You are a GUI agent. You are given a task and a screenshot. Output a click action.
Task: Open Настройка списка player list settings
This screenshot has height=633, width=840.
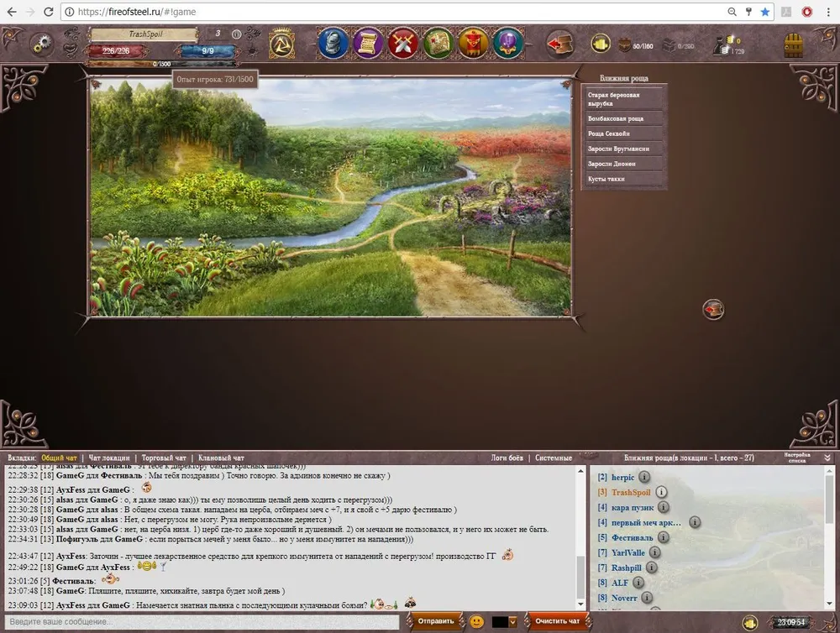[x=797, y=458]
